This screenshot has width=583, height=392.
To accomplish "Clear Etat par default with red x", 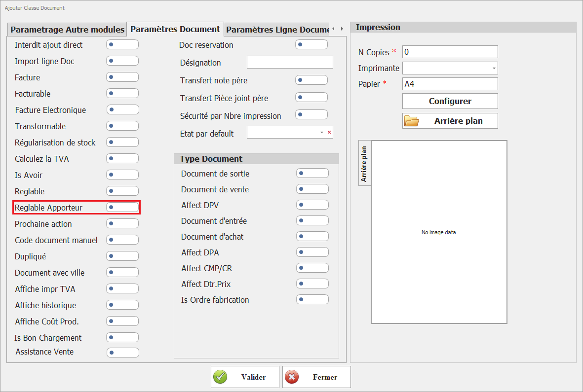I will [x=329, y=132].
